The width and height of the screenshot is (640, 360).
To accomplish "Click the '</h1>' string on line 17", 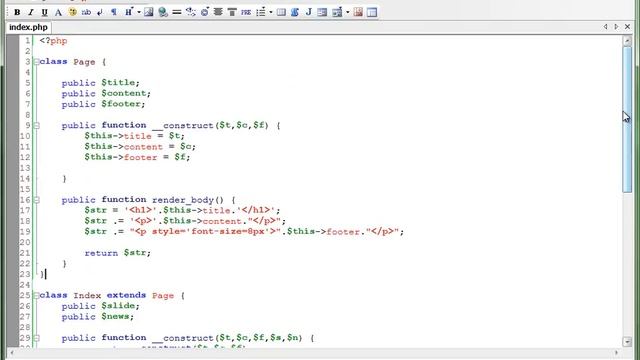I will (256, 210).
